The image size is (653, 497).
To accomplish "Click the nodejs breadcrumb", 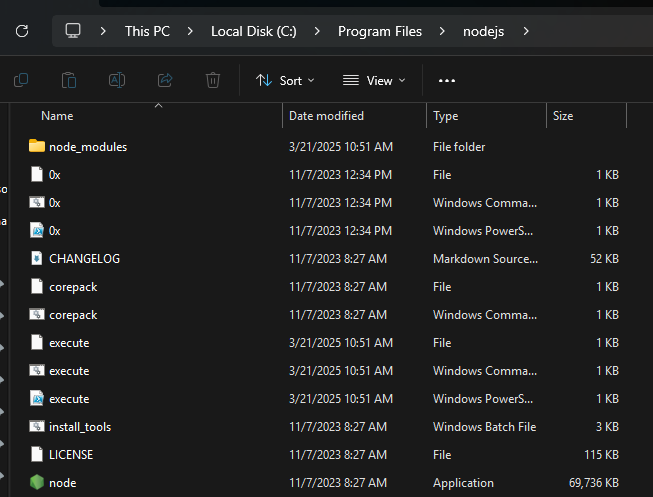I will point(484,31).
